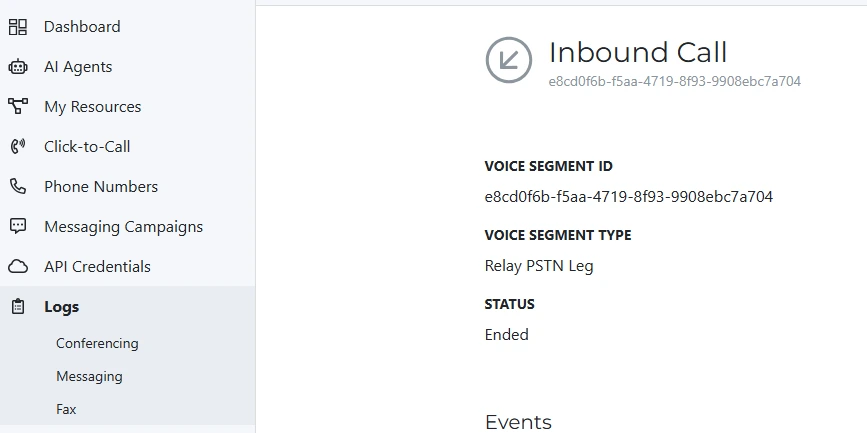Click the Click-to-Call phone icon
Image resolution: width=867 pixels, height=433 pixels.
click(17, 146)
